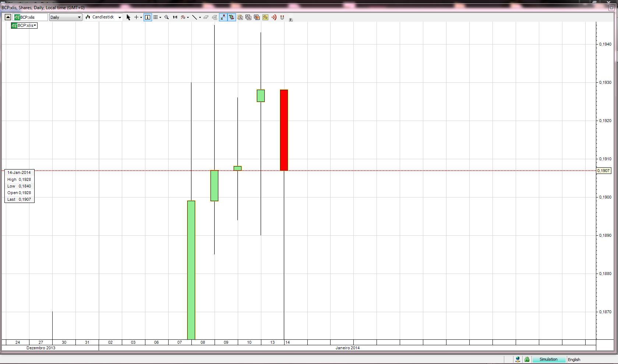The width and height of the screenshot is (618, 364).
Task: Toggle the data info box button
Action: click(x=148, y=17)
